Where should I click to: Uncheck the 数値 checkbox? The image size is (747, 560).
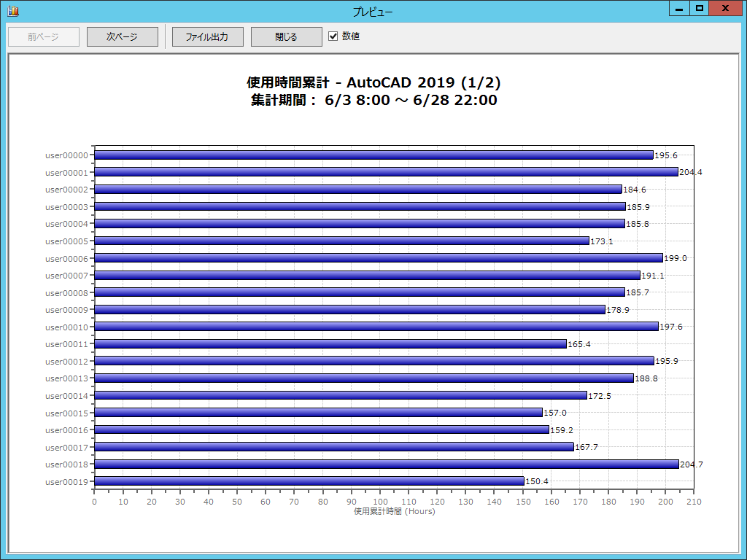pos(333,36)
